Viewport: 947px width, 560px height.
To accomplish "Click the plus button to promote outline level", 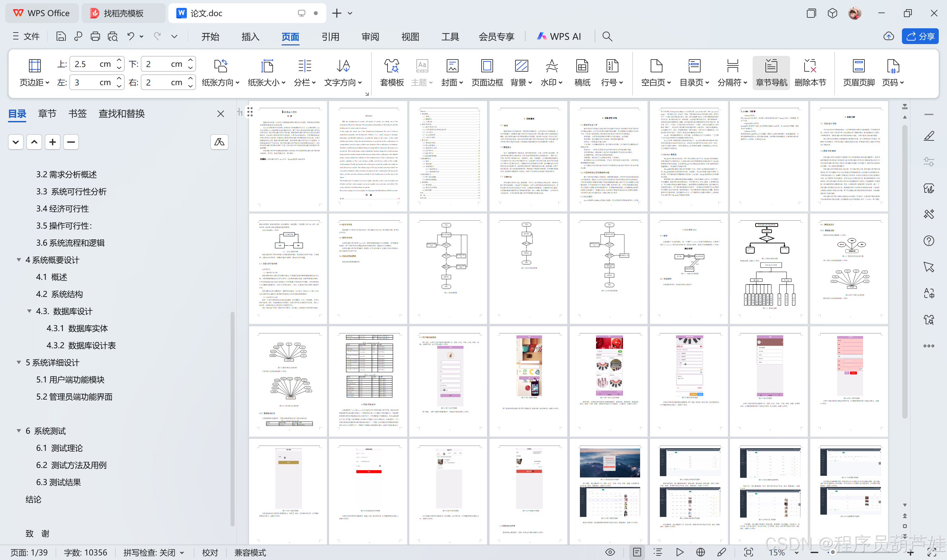I will 52,142.
